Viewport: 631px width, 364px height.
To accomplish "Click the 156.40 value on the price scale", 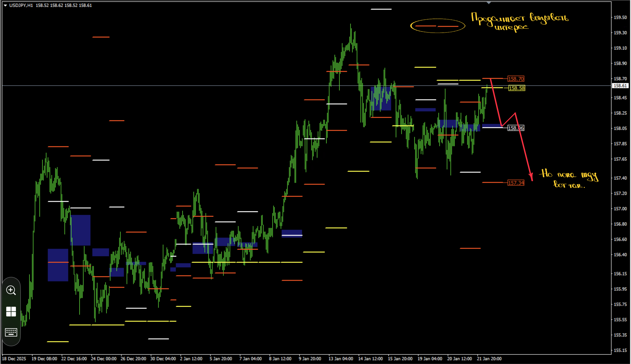I will (x=621, y=255).
